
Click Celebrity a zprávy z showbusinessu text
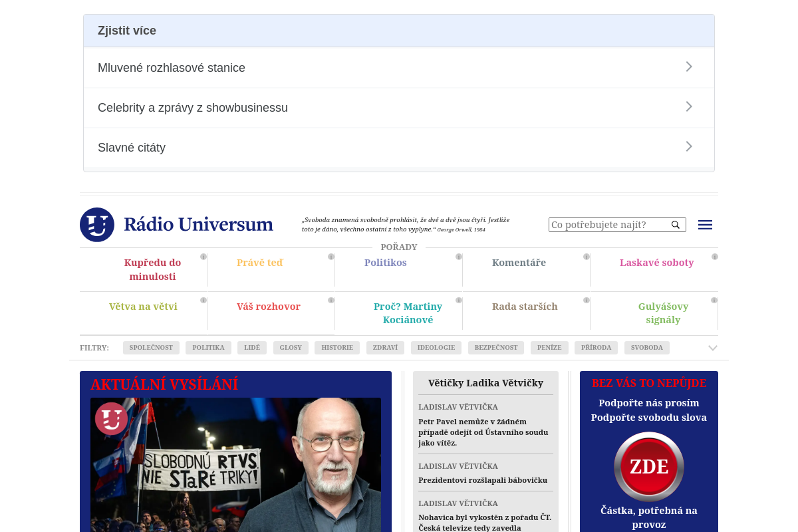pos(193,108)
